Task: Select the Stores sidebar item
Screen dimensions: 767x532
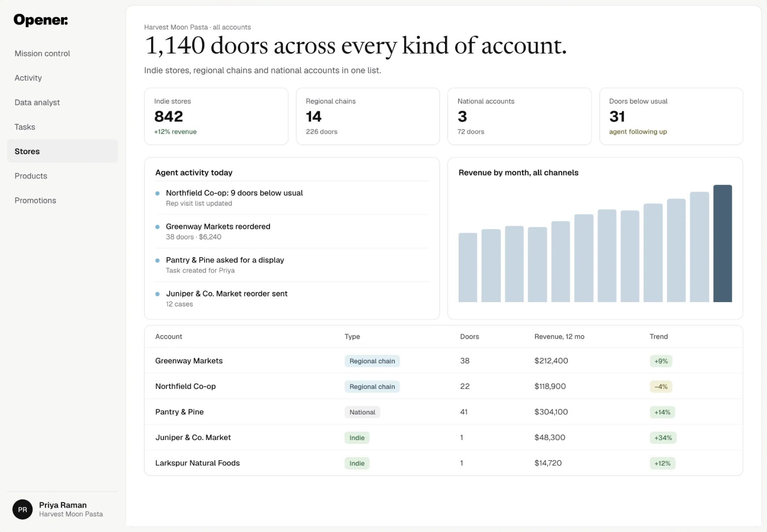Action: (x=63, y=151)
